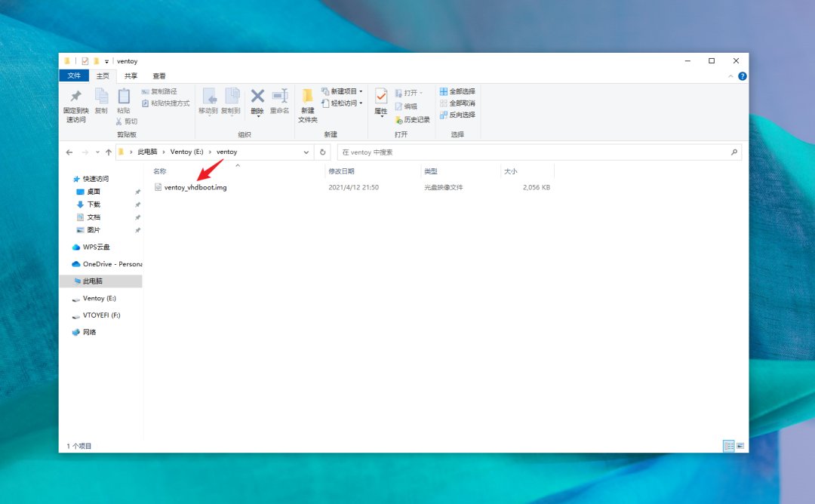Screen dimensions: 815x504
Task: Click 全部选择 to select all
Action: point(457,91)
